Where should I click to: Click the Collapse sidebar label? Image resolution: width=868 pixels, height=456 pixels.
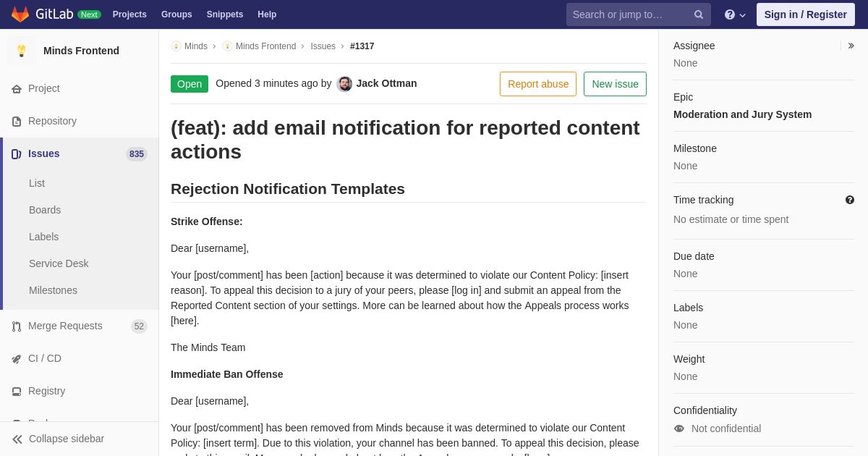point(67,439)
